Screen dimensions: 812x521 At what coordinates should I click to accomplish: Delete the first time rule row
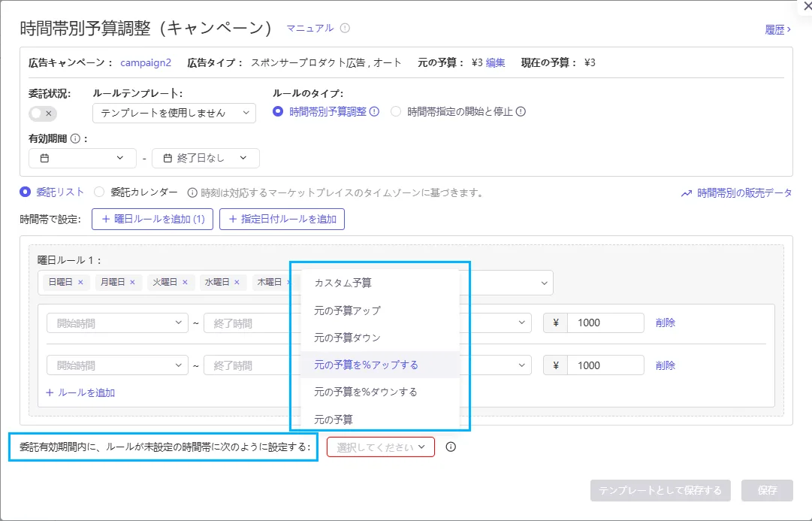coord(666,323)
